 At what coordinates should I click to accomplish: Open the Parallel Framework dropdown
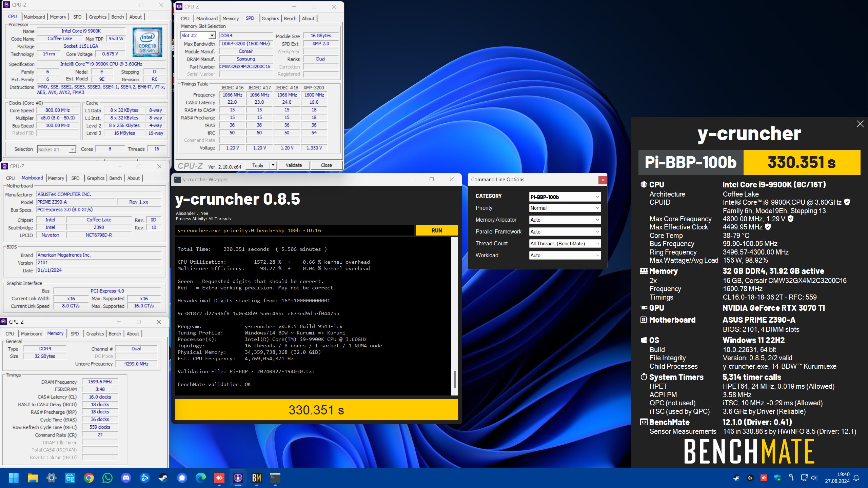click(565, 232)
